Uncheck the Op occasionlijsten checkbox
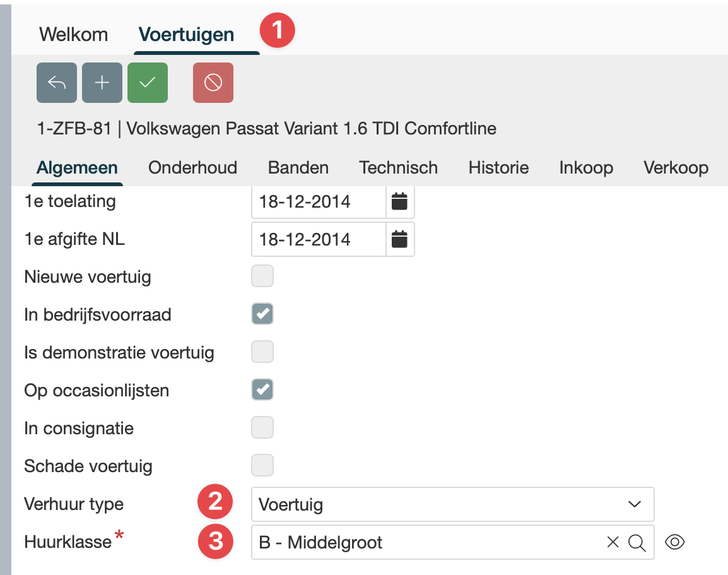Screen dimensions: 728x575 (262, 390)
